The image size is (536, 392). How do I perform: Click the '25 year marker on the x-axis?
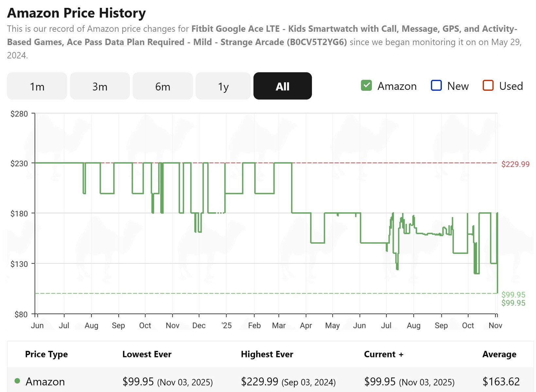[x=226, y=325]
